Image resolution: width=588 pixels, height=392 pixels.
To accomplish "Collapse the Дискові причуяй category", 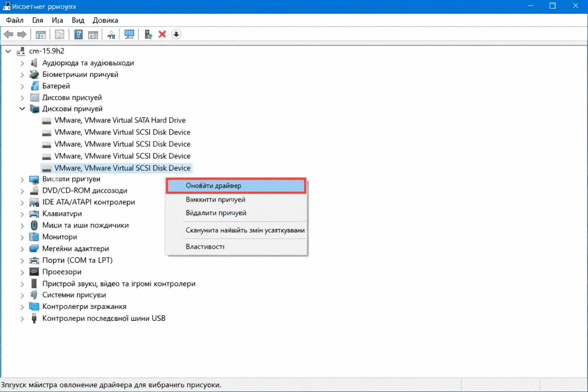I will click(22, 108).
